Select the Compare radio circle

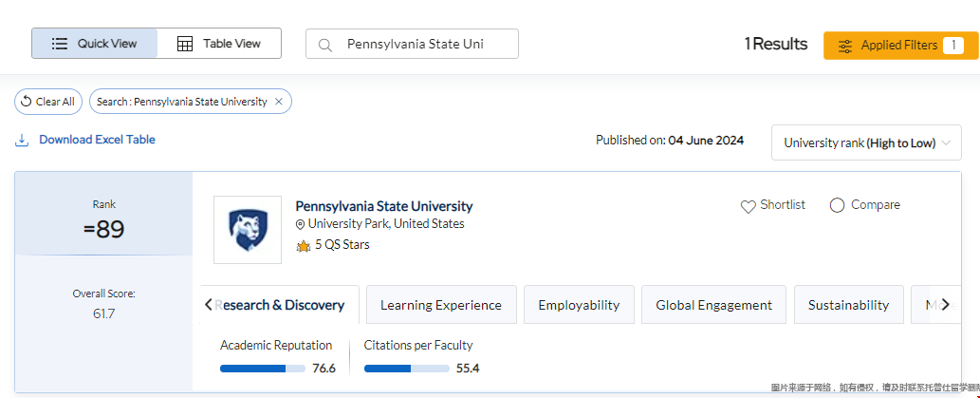pyautogui.click(x=837, y=205)
